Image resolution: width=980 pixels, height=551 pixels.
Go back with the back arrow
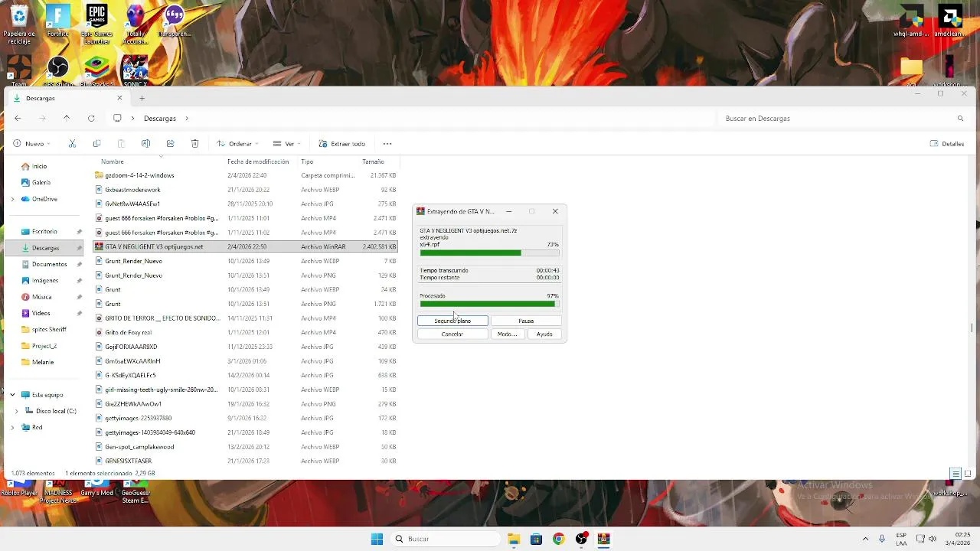(18, 118)
